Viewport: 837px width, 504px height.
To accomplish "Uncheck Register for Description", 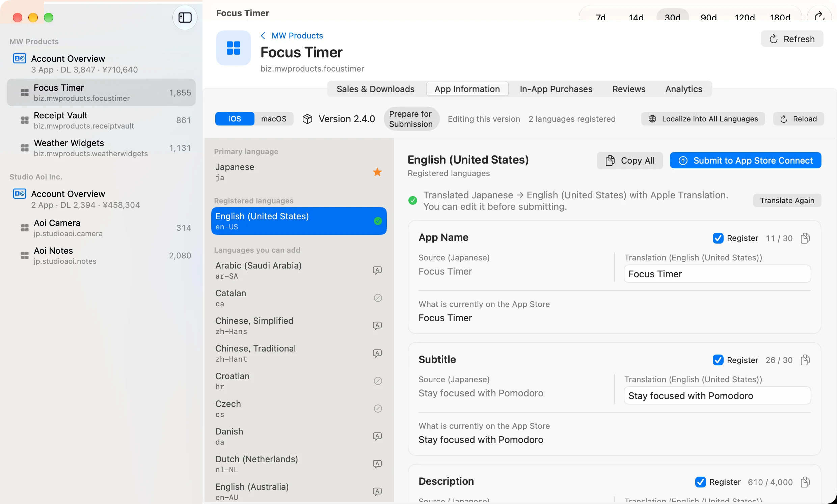I will point(700,482).
